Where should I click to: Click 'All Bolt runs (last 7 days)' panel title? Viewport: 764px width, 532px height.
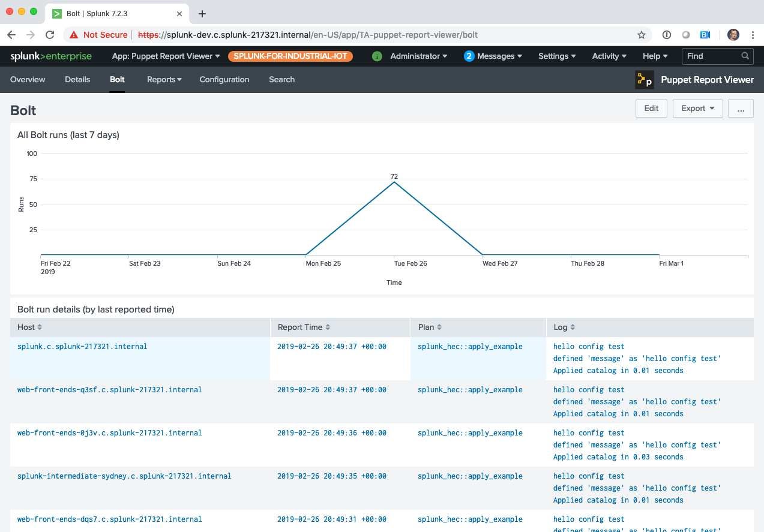click(x=68, y=135)
